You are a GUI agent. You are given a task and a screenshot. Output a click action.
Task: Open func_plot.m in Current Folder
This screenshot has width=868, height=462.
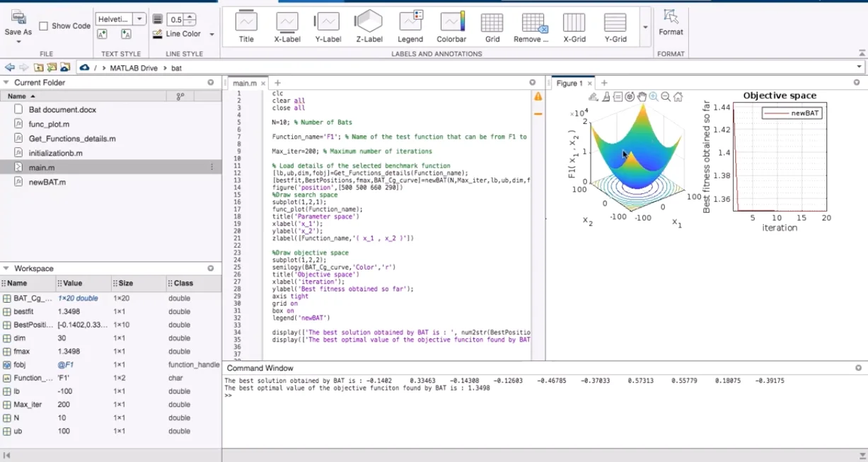coord(49,125)
